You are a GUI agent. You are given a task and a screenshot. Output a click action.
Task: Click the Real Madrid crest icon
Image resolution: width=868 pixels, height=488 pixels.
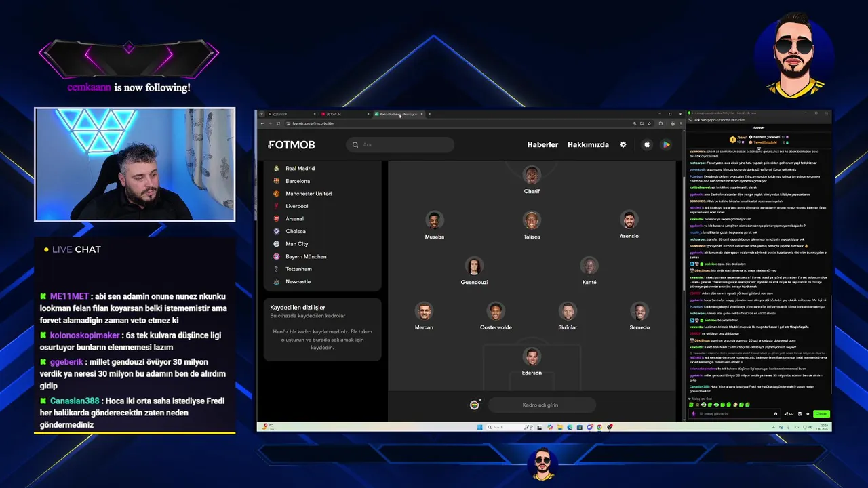coord(277,168)
